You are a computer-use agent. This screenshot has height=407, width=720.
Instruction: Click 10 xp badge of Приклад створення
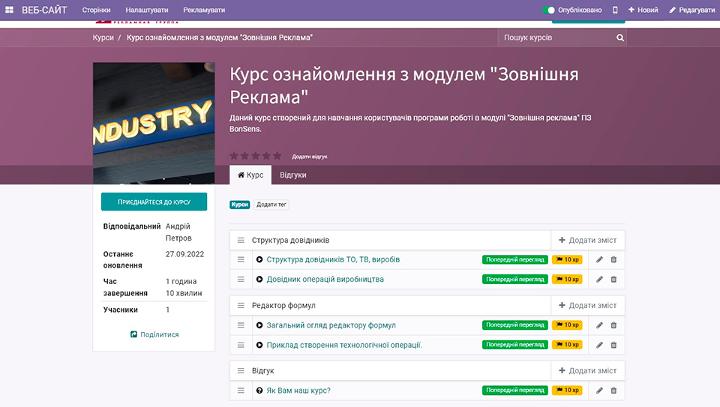tap(567, 345)
